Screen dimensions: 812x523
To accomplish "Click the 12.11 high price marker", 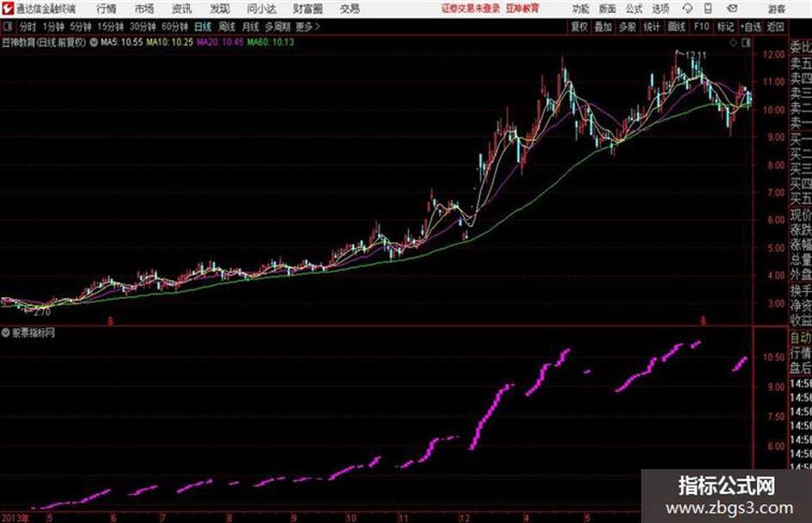I will (695, 55).
